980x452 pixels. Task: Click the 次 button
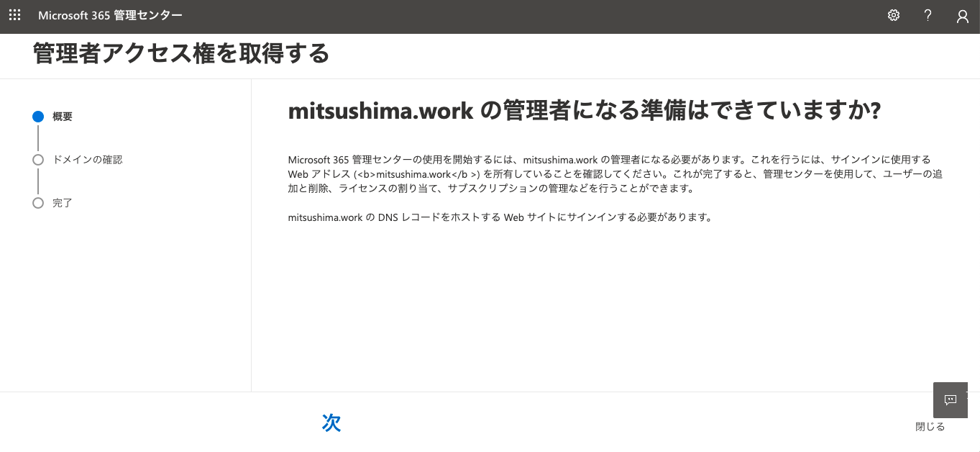331,423
